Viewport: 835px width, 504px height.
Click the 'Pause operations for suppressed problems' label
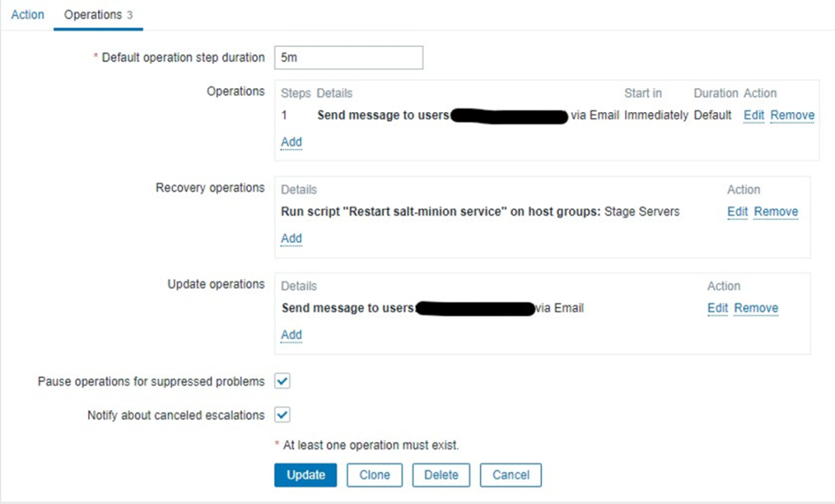151,381
